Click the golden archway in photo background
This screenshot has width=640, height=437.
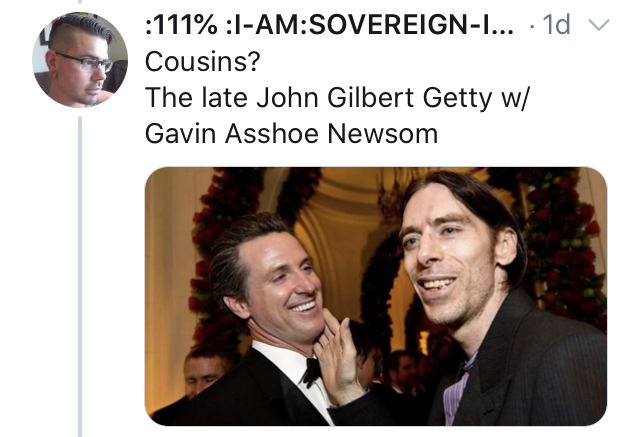345,228
